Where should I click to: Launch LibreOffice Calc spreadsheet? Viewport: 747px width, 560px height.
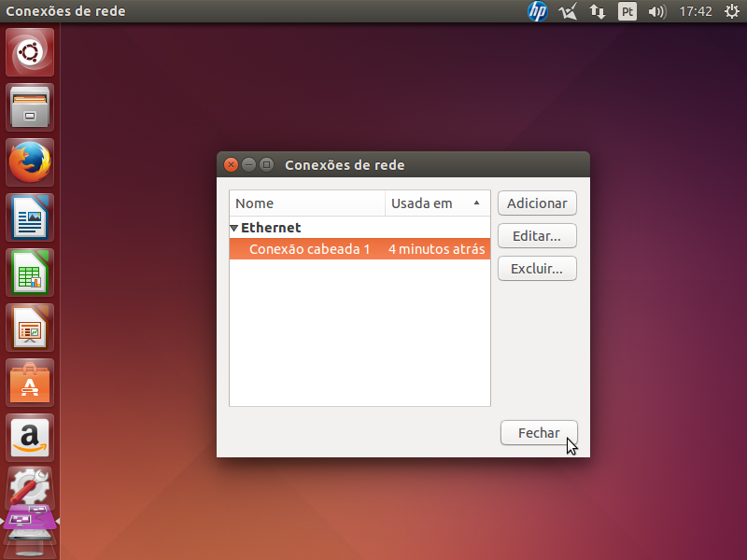pos(31,273)
